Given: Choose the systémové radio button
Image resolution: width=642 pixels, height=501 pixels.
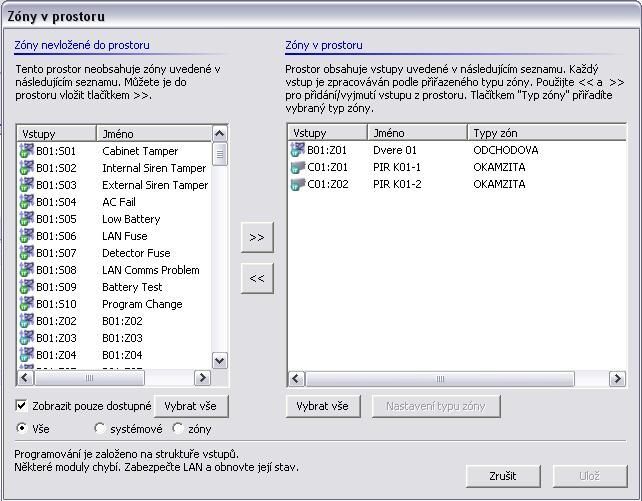Looking at the screenshot, I should (x=99, y=429).
